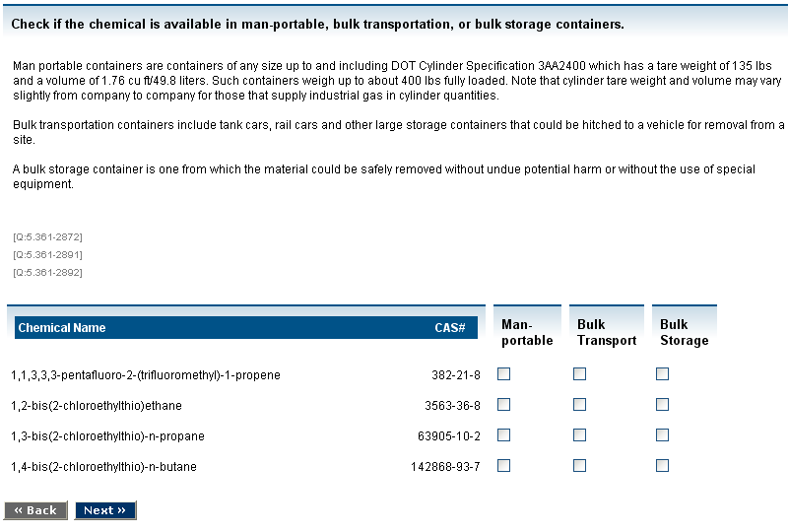Click the Back button
Image resolution: width=788 pixels, height=532 pixels.
(35, 510)
